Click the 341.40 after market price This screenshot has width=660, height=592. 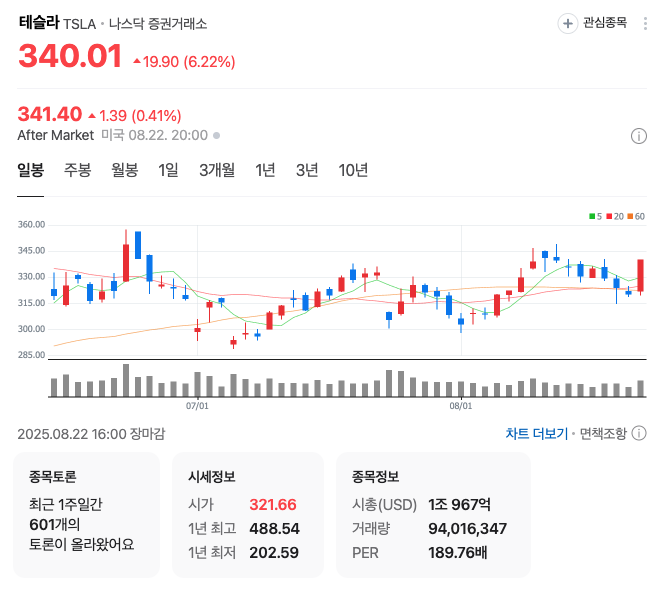[50, 114]
